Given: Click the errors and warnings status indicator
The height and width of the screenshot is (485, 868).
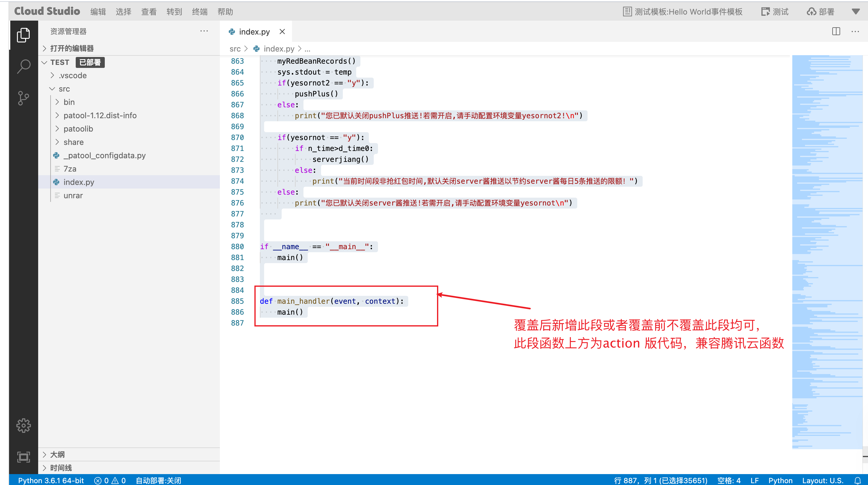Looking at the screenshot, I should 110,480.
